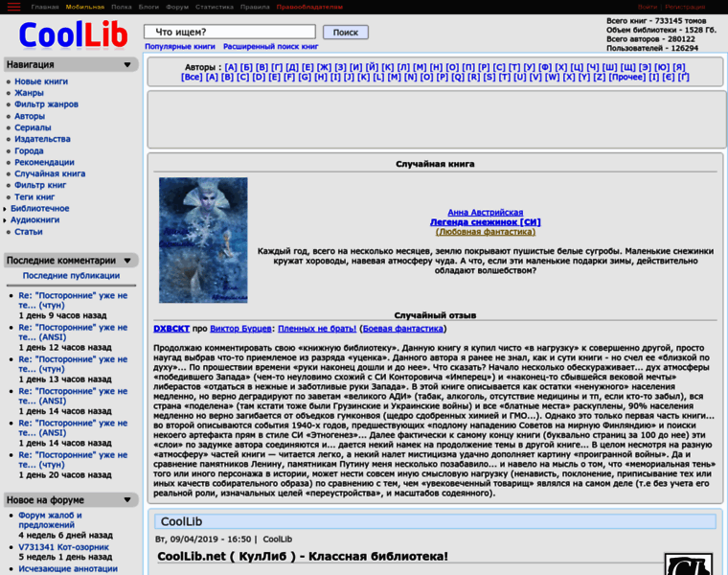Select author letter [А] in Cyrillic row

pyautogui.click(x=231, y=67)
